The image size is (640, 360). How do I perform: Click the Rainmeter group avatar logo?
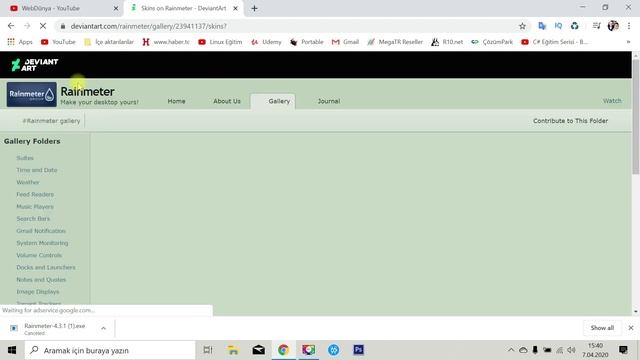pyautogui.click(x=31, y=94)
